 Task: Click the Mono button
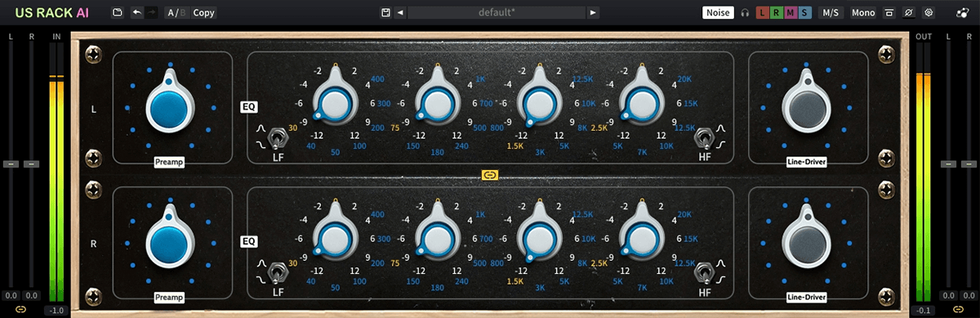click(x=863, y=12)
